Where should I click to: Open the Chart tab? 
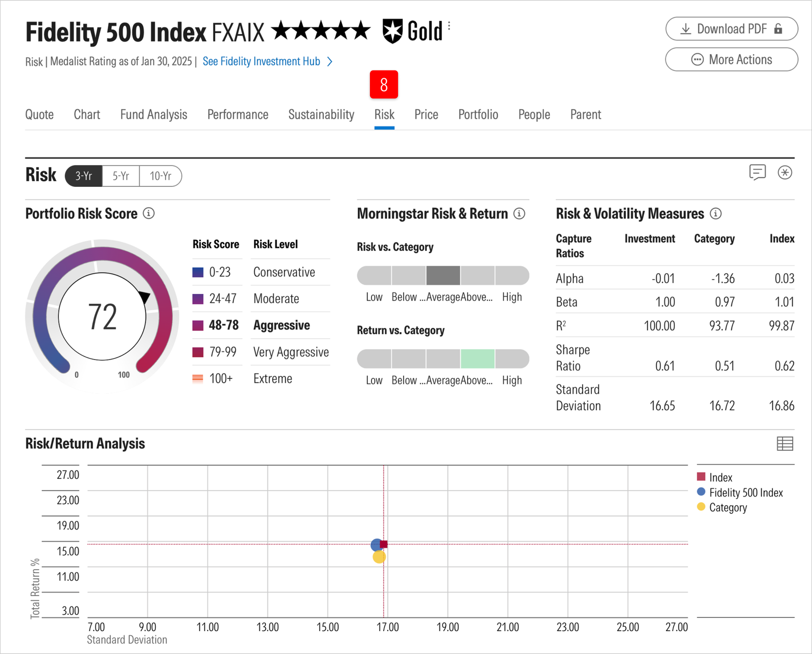tap(87, 115)
